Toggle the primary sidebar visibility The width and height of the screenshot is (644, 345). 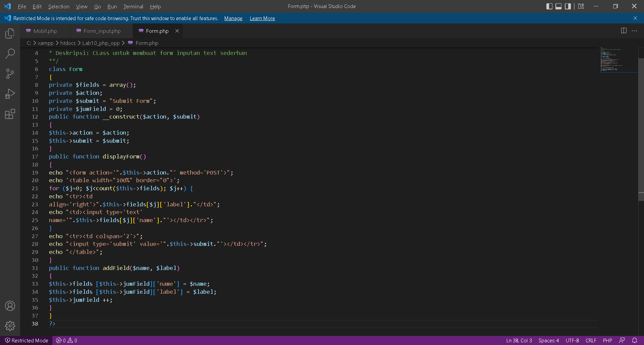coord(549,6)
